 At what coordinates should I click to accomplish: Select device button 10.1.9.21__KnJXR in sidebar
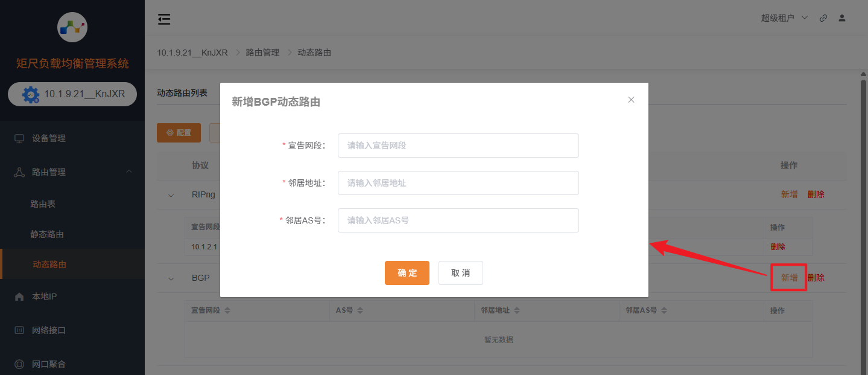(x=72, y=94)
